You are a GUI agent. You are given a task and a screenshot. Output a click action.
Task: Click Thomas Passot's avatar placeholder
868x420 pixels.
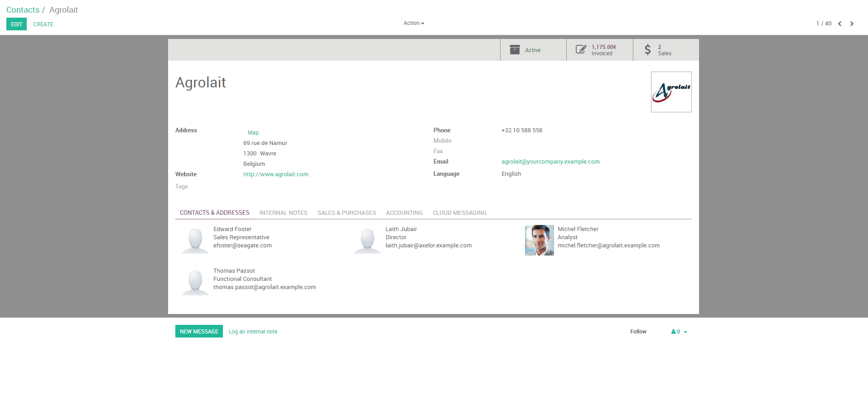(x=195, y=282)
